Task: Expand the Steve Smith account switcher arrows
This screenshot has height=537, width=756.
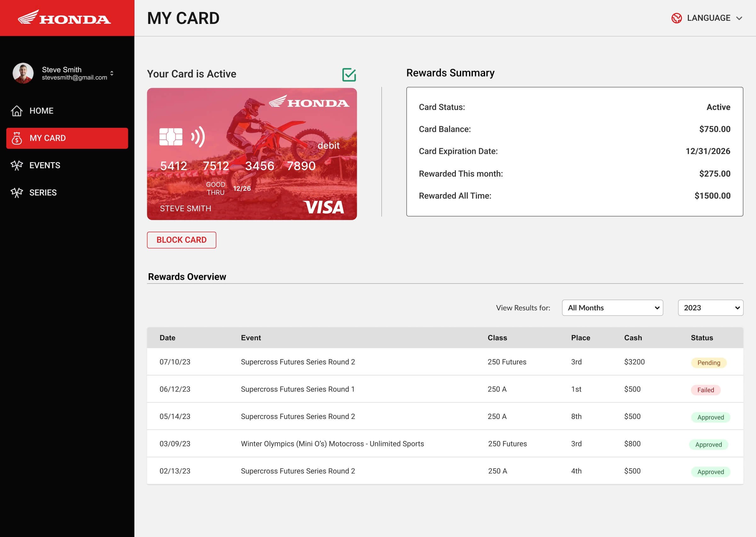Action: 112,73
